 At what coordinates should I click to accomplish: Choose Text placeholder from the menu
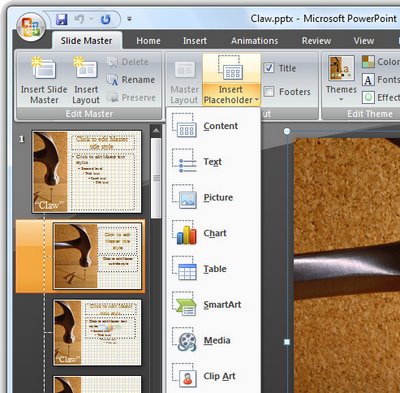pyautogui.click(x=213, y=162)
